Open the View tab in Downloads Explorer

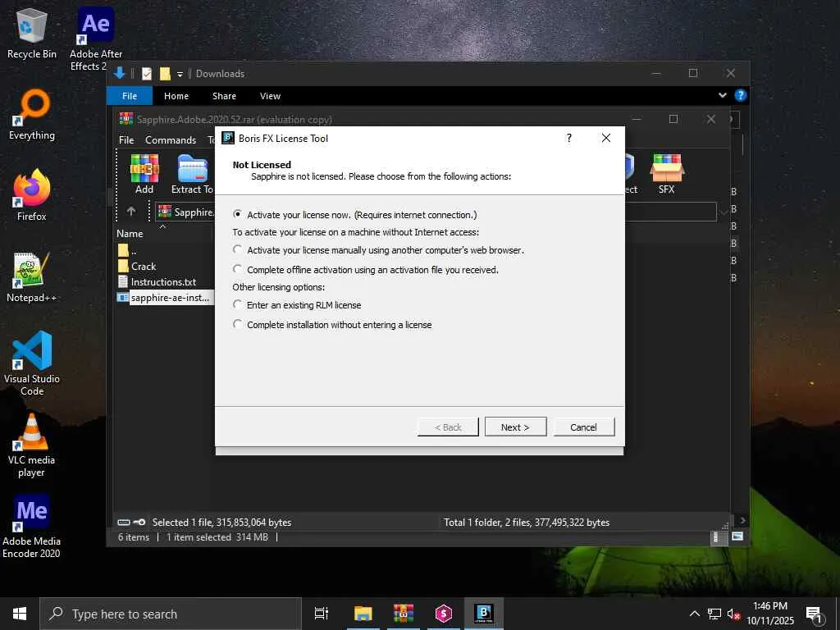pos(270,96)
